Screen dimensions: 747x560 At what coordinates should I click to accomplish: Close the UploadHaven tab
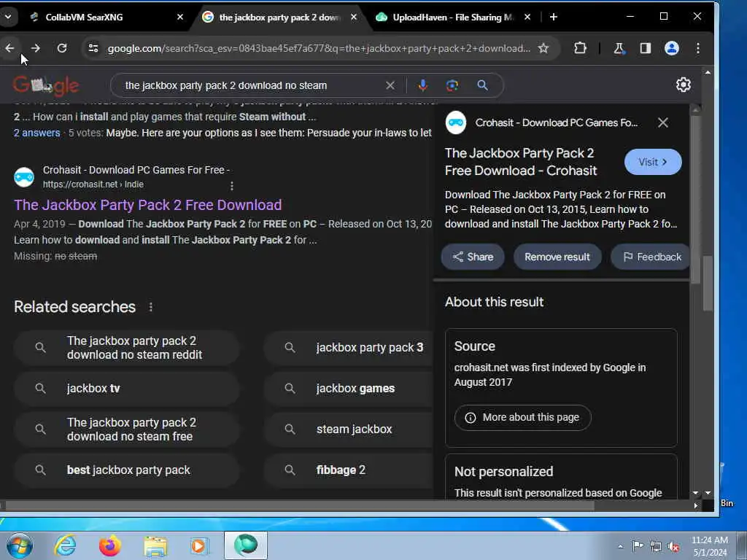[527, 17]
